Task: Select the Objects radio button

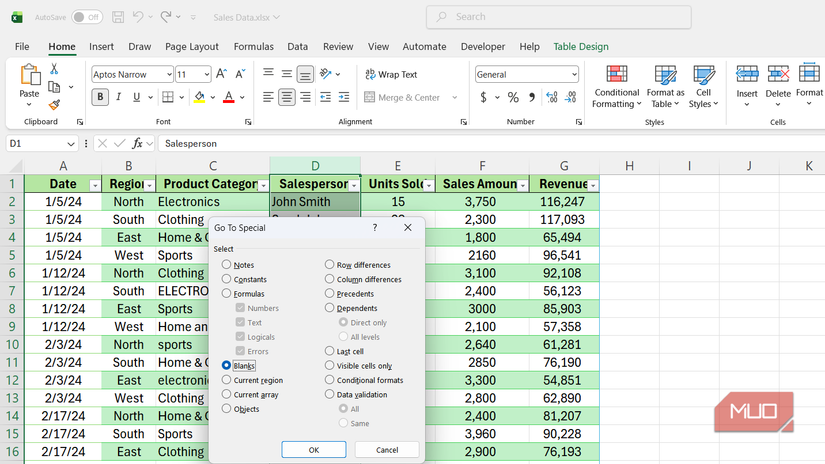Action: click(x=226, y=408)
